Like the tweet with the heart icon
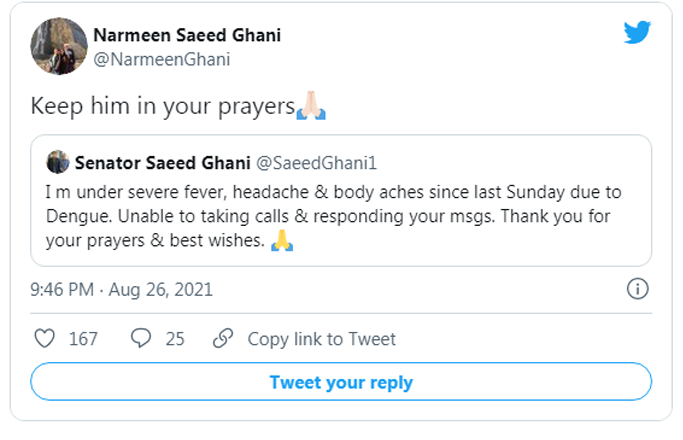The image size is (683, 440). tap(44, 339)
